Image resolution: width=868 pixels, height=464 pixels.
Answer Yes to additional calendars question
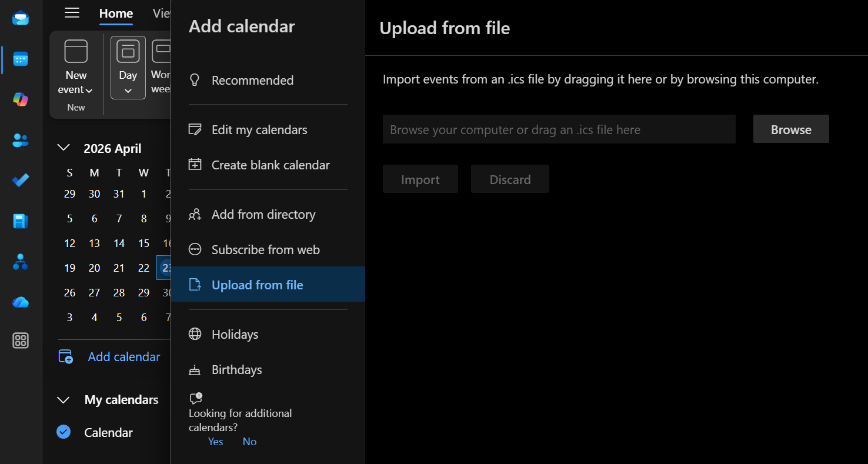tap(216, 442)
